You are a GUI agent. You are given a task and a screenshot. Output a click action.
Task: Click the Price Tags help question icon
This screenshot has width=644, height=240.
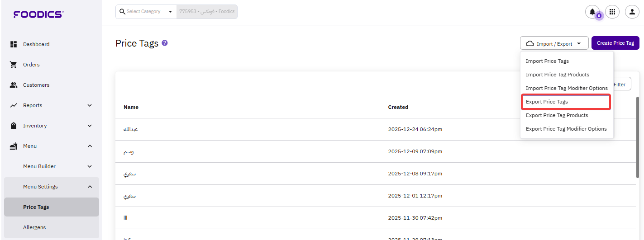(165, 43)
